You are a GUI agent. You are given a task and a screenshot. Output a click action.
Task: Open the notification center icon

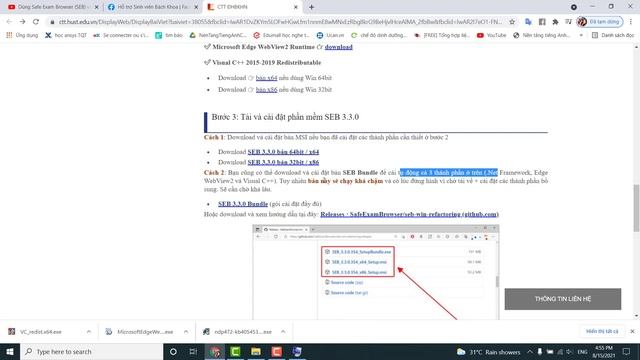[x=627, y=351]
